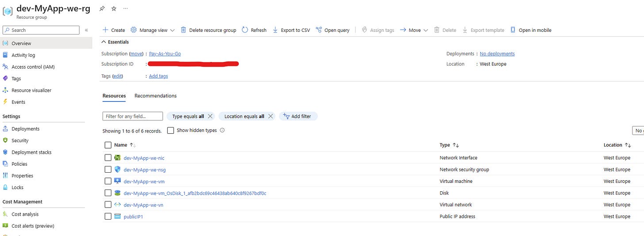Click the info icon beside Show hidden types
The width and height of the screenshot is (644, 236).
pos(222,130)
